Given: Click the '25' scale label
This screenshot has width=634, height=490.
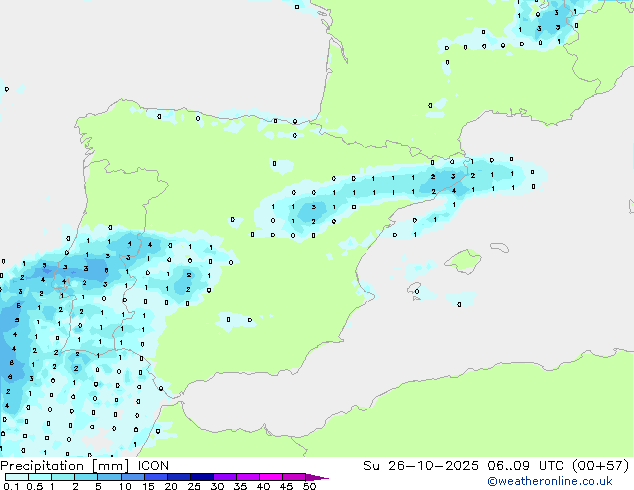Looking at the screenshot, I should 194,486.
